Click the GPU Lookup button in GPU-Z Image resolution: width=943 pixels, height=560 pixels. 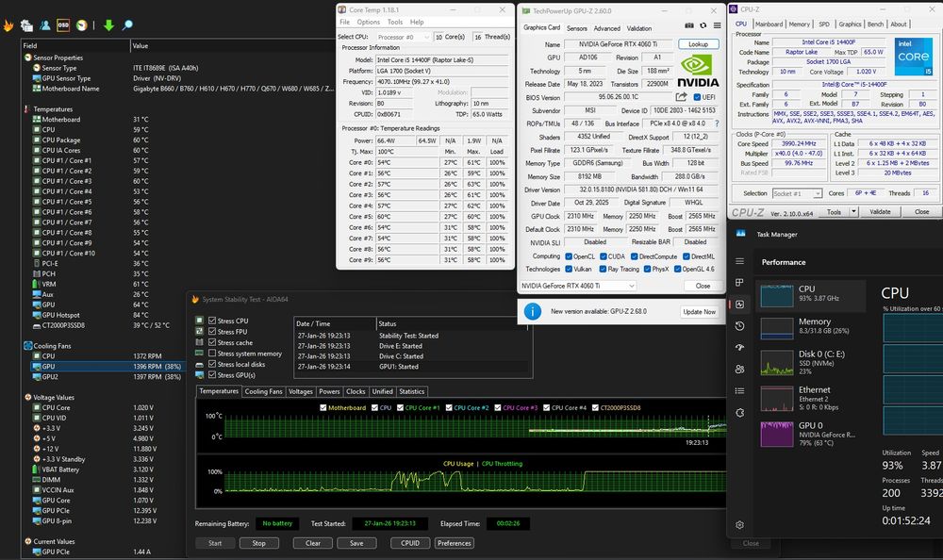pyautogui.click(x=698, y=44)
